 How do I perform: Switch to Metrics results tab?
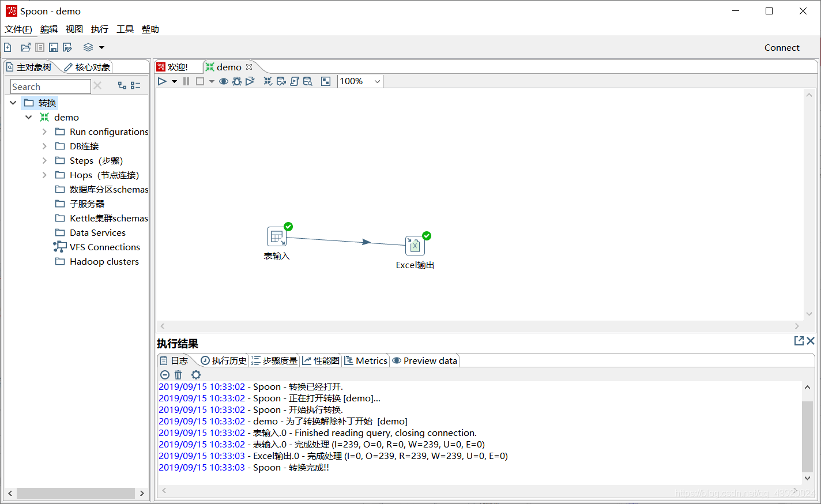pyautogui.click(x=366, y=360)
